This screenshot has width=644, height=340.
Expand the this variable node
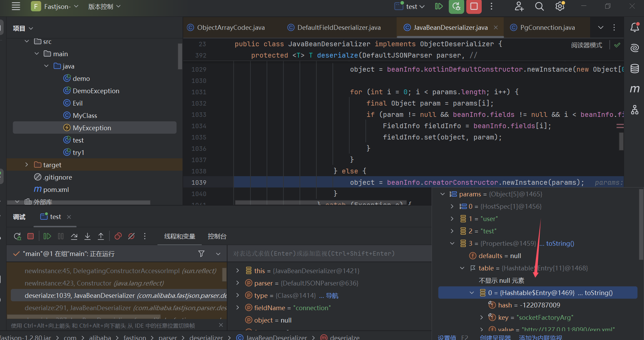[237, 271]
